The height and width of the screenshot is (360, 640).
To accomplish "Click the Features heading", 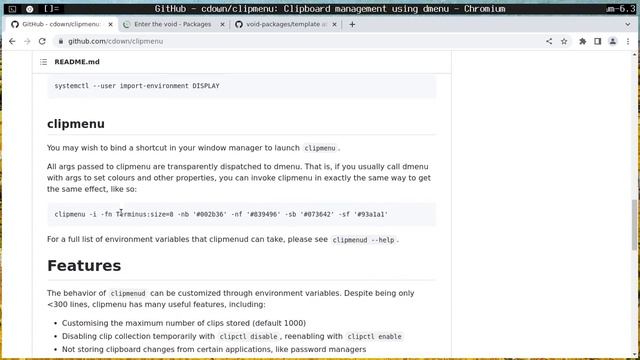I will click(x=84, y=265).
